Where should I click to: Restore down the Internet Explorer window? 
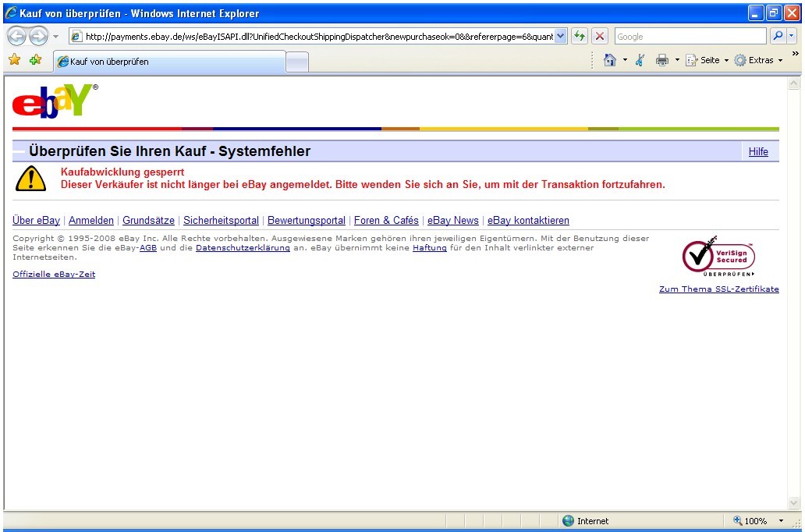click(x=774, y=12)
